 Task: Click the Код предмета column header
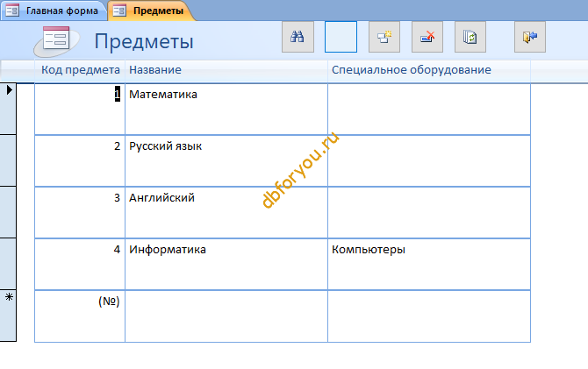[80, 69]
